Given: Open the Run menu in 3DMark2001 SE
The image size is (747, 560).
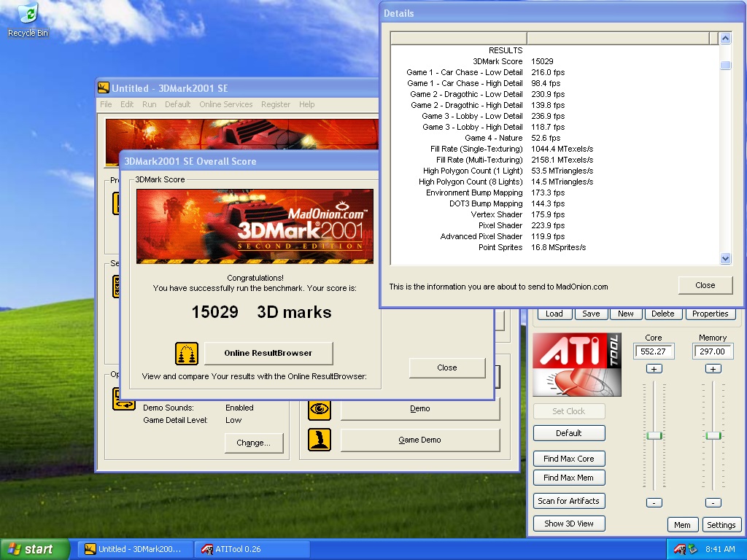Looking at the screenshot, I should (149, 104).
